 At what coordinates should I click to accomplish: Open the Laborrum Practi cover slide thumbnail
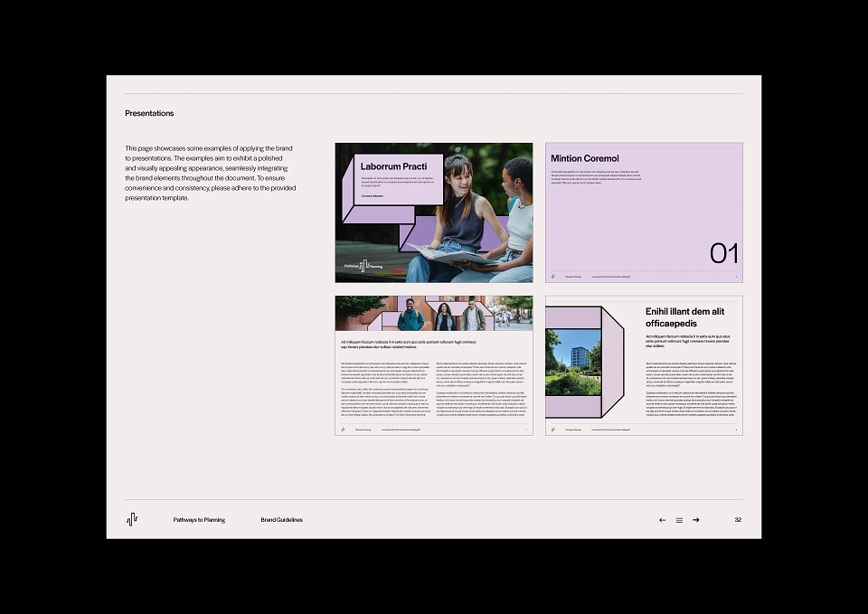pos(434,213)
